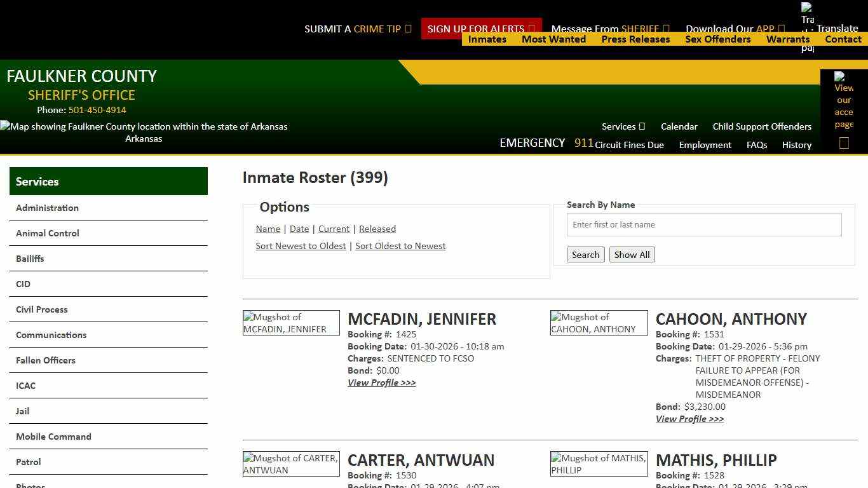
Task: Switch to the Inmates tab
Action: pos(487,39)
